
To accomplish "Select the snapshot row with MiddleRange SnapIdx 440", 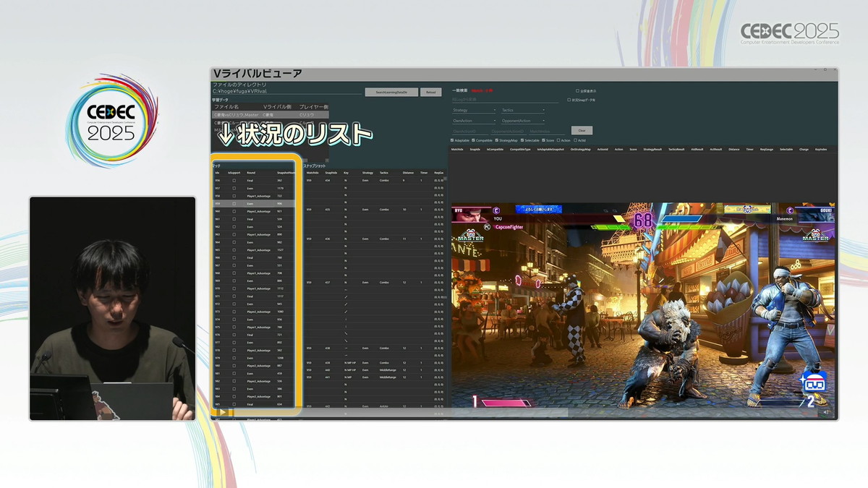I will click(373, 371).
